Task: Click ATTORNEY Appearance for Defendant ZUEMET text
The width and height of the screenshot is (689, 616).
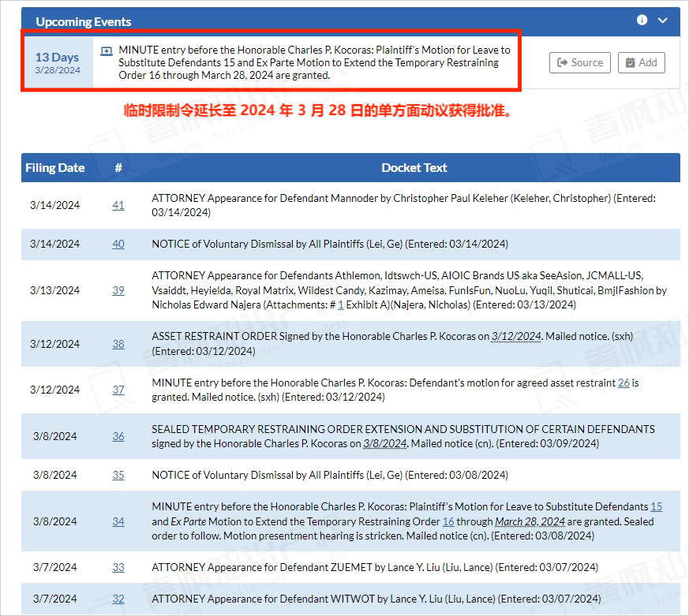Action: coord(375,567)
